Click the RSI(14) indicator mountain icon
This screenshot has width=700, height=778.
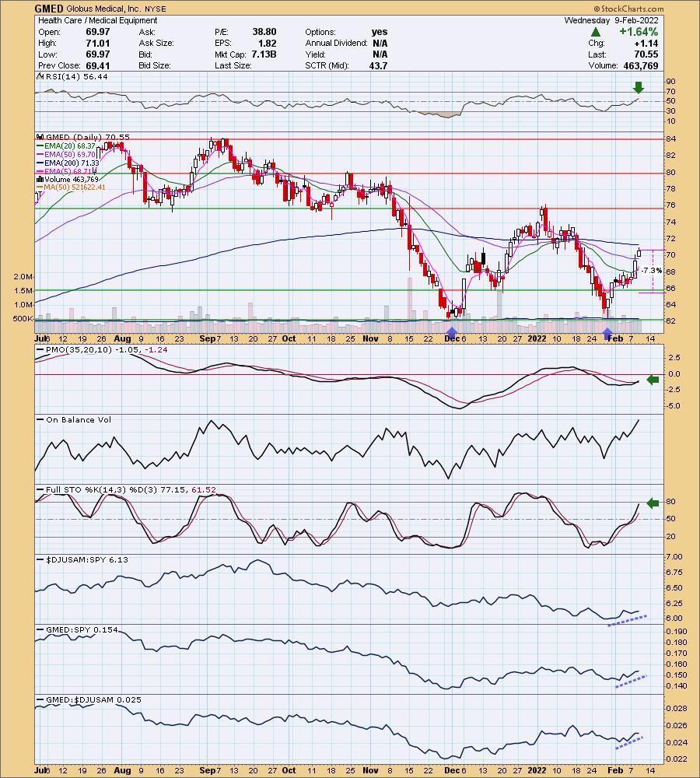coord(40,77)
